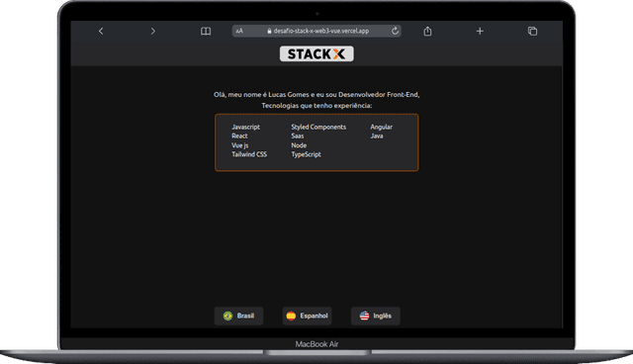Image resolution: width=633 pixels, height=364 pixels.
Task: Show all tabs overview icon
Action: [x=532, y=31]
